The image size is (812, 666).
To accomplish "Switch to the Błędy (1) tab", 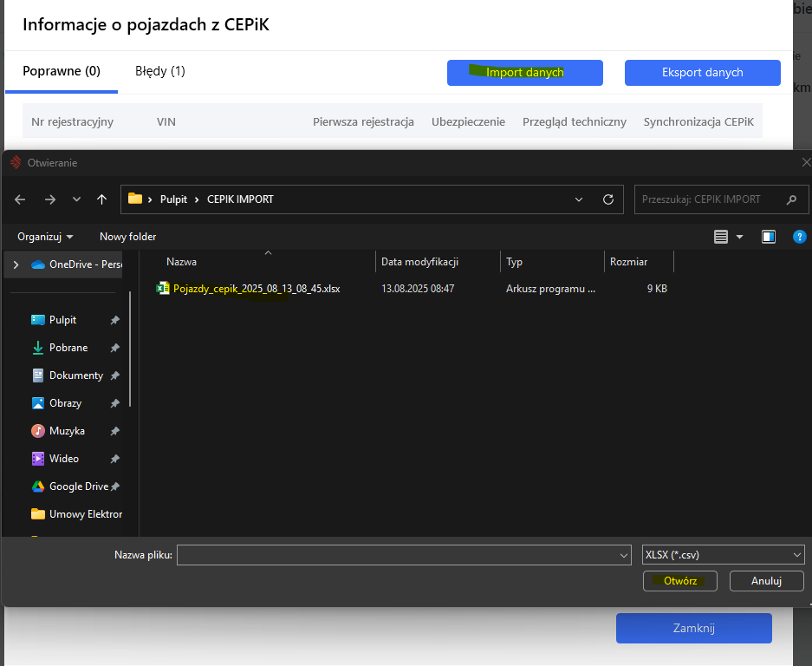I will coord(159,71).
